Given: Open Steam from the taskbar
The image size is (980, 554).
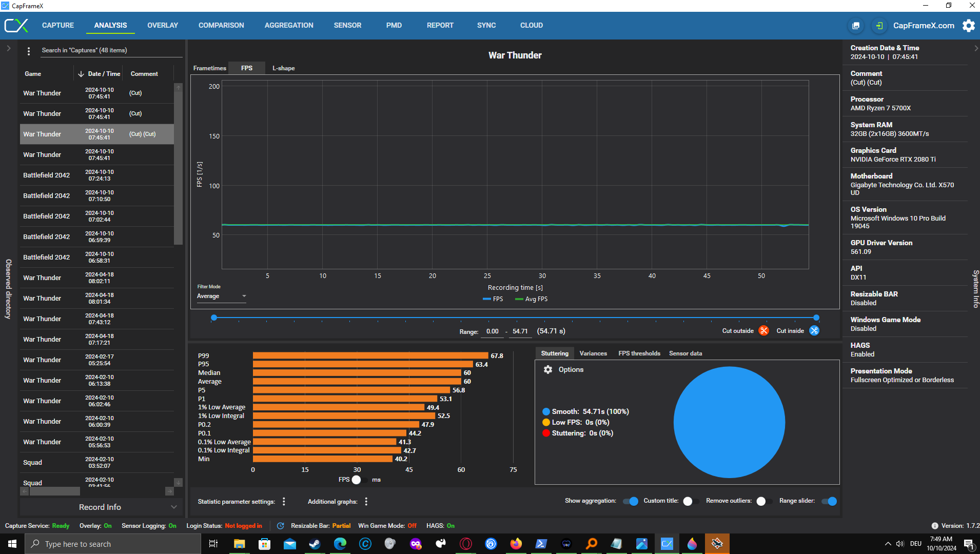Looking at the screenshot, I should pos(315,544).
